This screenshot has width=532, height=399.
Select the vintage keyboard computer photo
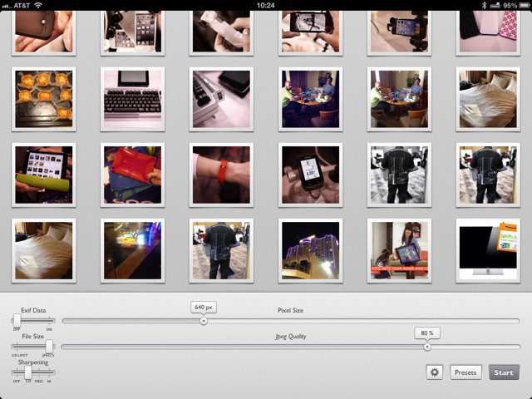[x=133, y=99]
